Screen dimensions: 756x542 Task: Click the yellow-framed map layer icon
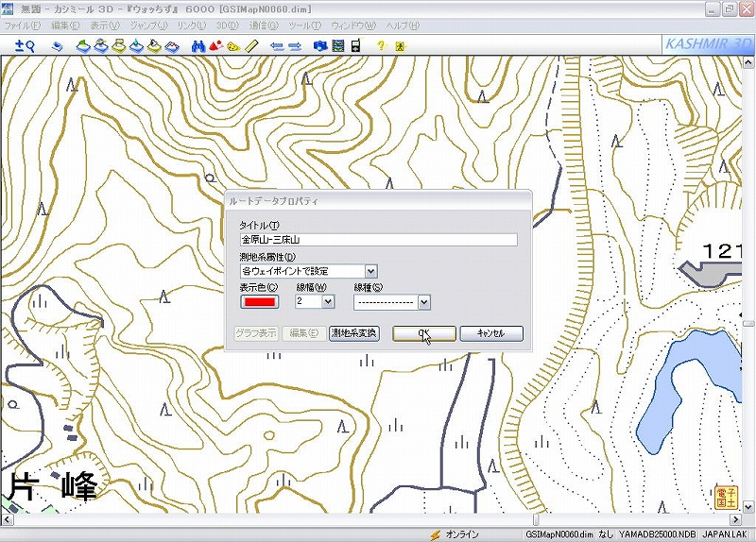119,46
